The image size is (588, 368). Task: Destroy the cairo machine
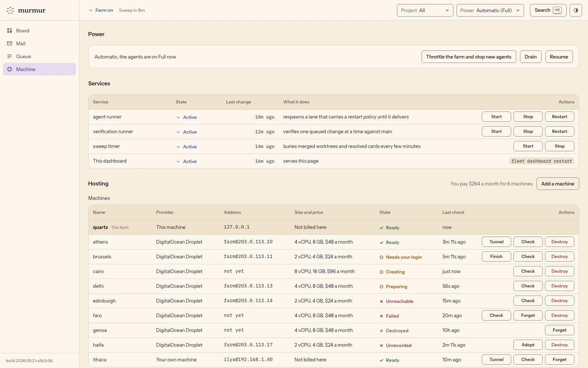(x=560, y=271)
